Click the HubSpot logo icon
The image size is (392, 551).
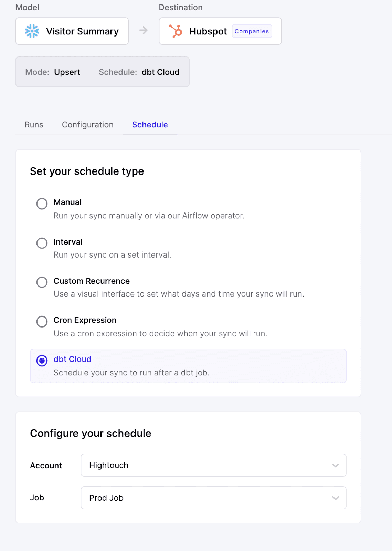[x=176, y=31]
